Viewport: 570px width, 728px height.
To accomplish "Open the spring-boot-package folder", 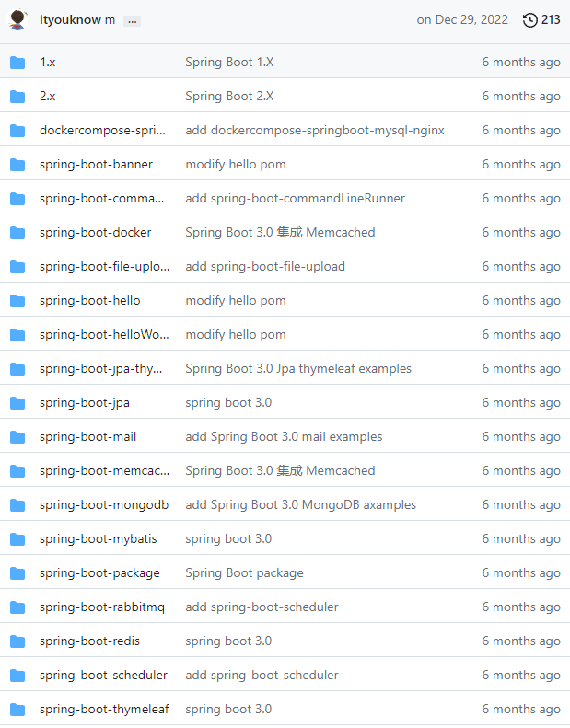I will point(99,573).
